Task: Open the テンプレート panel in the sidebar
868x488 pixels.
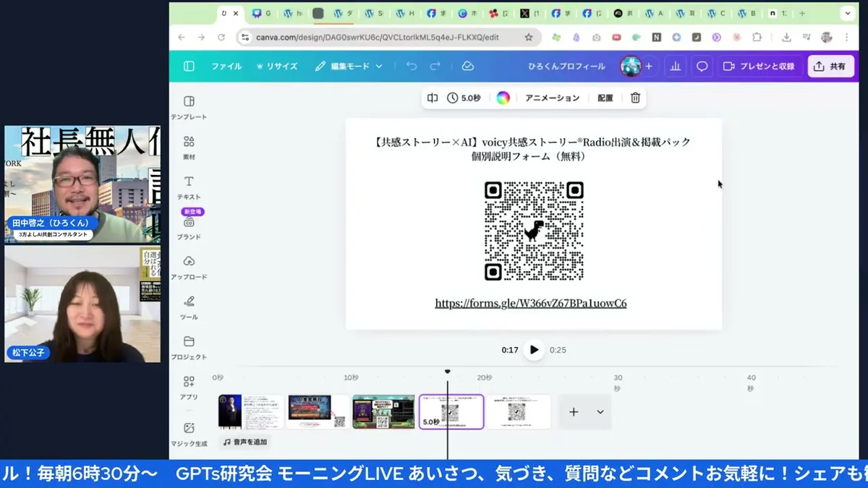Action: coord(188,103)
